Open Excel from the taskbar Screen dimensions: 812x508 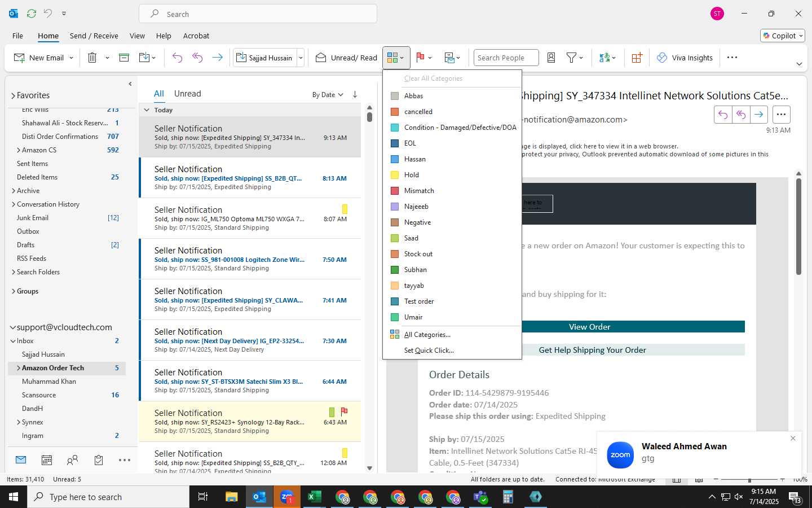coord(314,497)
